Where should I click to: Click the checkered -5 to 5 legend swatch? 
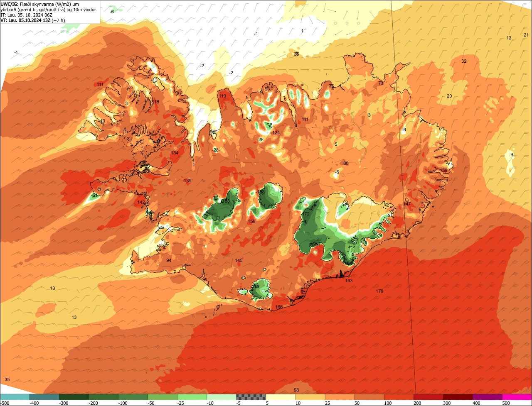[x=251, y=397]
